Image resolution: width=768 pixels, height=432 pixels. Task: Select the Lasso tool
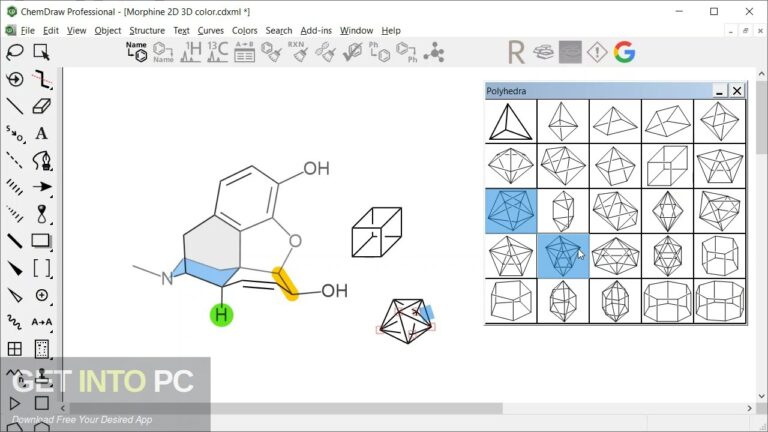pyautogui.click(x=15, y=52)
